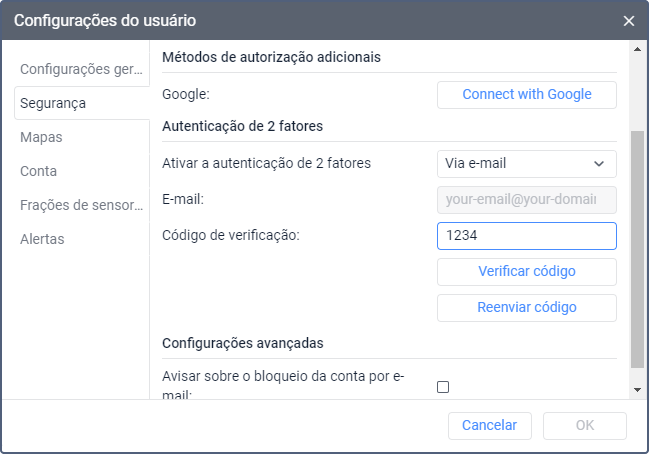
Task: Focus the Código de verificação field
Action: point(526,235)
